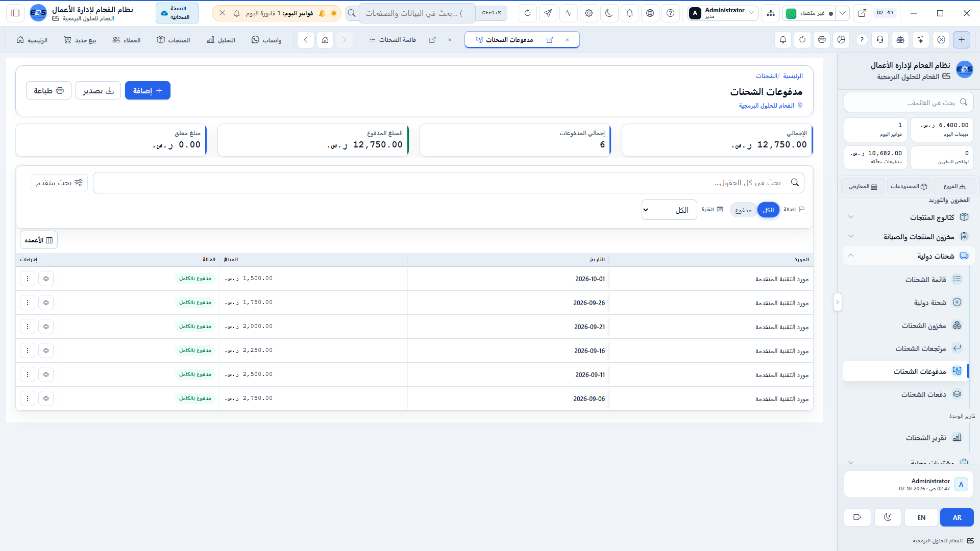Click the home icon in tab bar
This screenshot has width=980, height=551.
[x=325, y=40]
